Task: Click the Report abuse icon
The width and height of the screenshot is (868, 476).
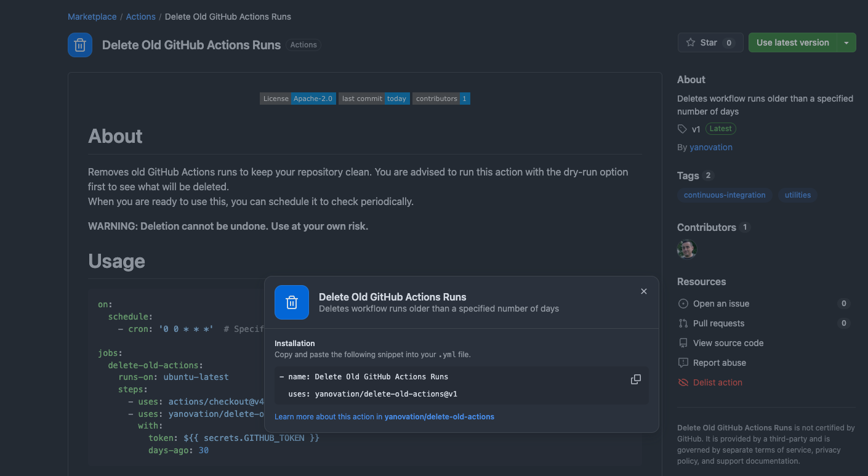Action: click(683, 363)
